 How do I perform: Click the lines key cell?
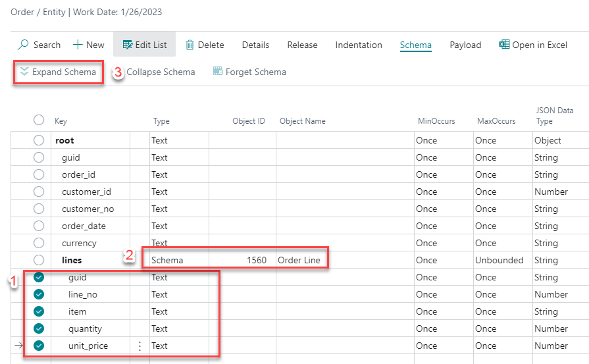click(91, 260)
